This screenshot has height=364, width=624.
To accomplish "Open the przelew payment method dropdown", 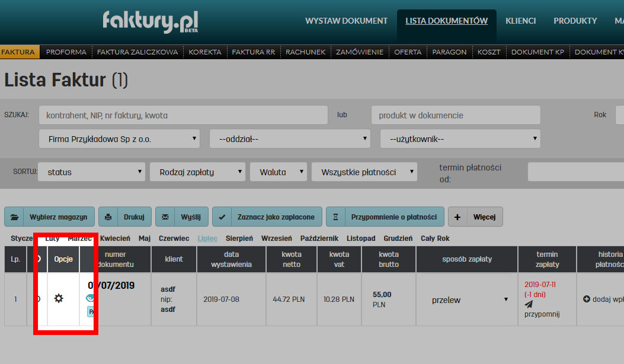I will [466, 299].
